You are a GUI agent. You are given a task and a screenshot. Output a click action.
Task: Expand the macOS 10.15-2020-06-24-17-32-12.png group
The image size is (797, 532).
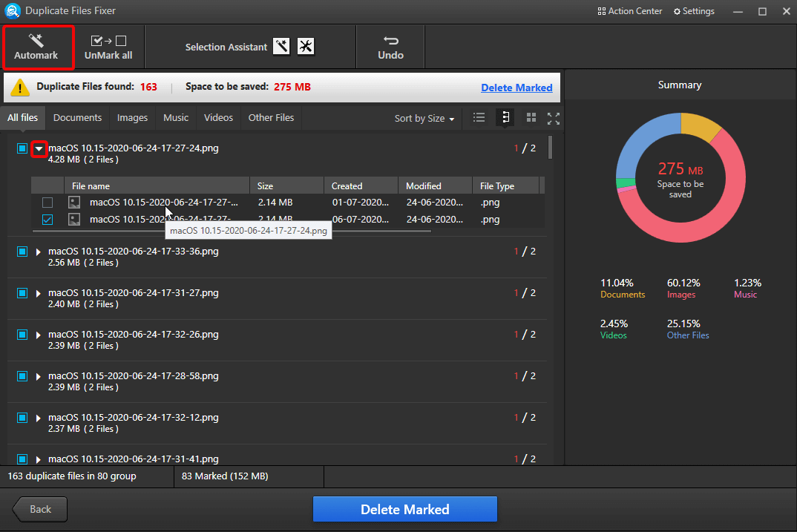38,418
